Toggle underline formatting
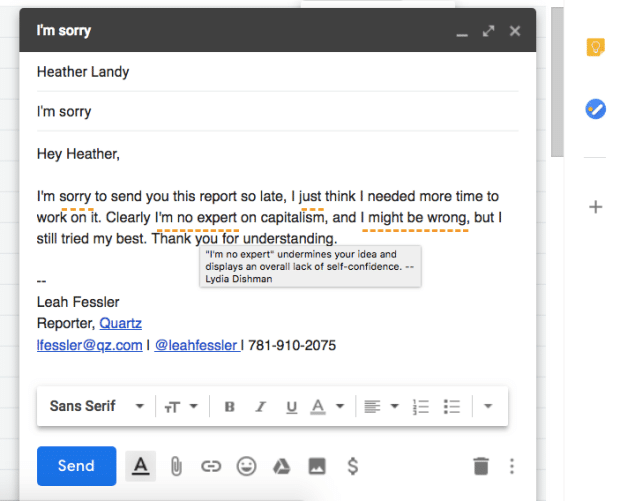The width and height of the screenshot is (620, 501). (291, 406)
